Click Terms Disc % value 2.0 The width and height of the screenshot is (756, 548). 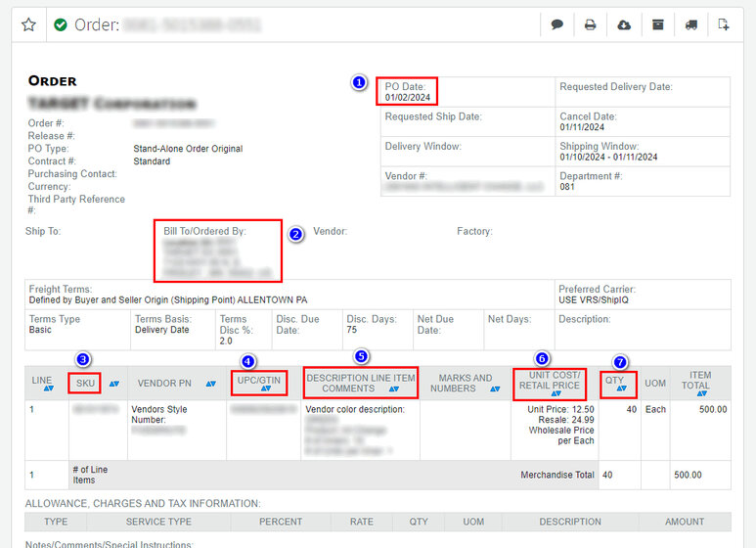click(226, 342)
